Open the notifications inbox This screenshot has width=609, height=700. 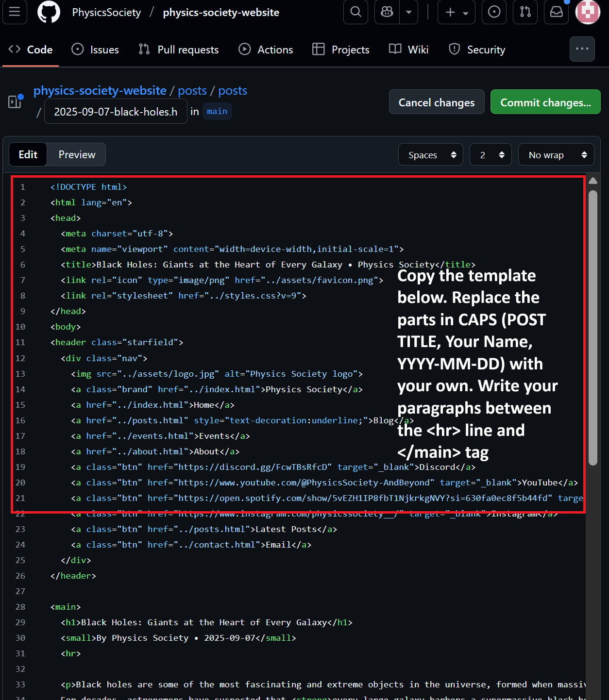(556, 12)
